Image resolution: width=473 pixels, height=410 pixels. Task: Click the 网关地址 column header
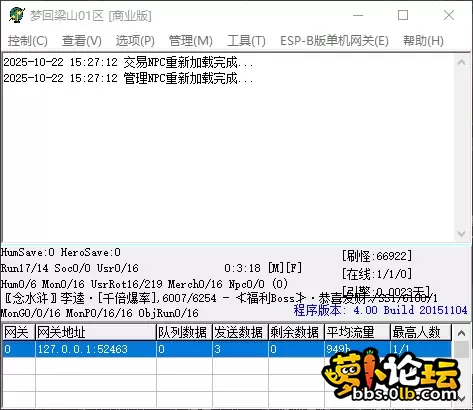[96, 332]
